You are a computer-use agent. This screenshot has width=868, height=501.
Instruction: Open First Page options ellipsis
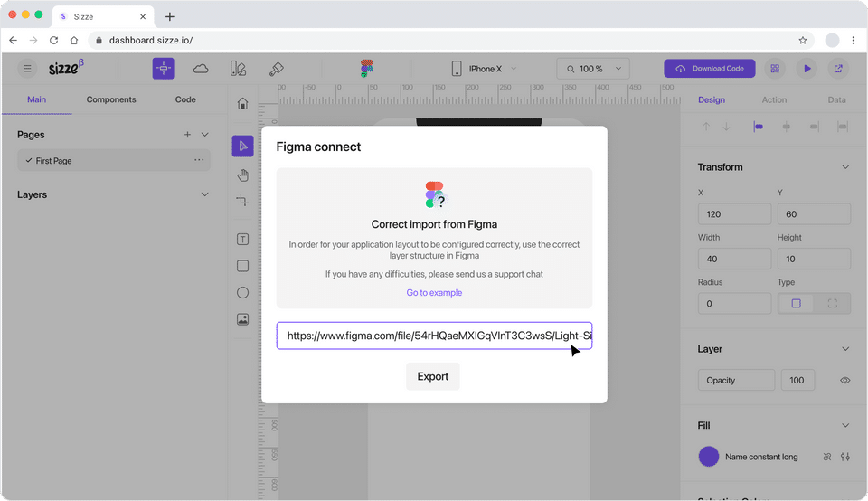[x=199, y=160]
